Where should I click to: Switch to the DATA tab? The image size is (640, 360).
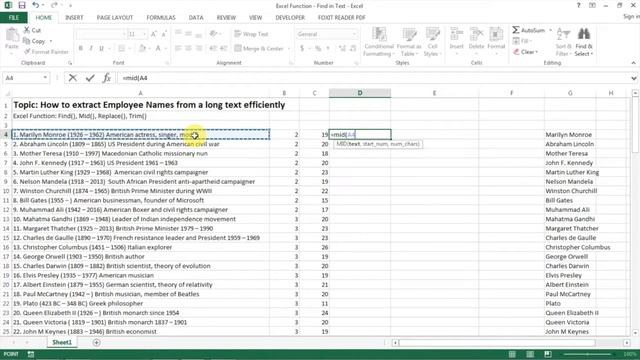(196, 18)
